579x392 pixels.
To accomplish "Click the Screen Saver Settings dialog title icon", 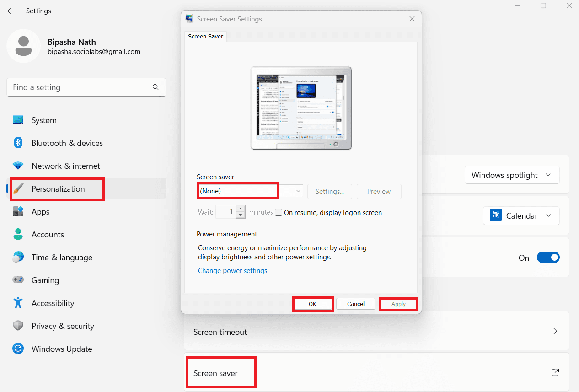I will 189,19.
